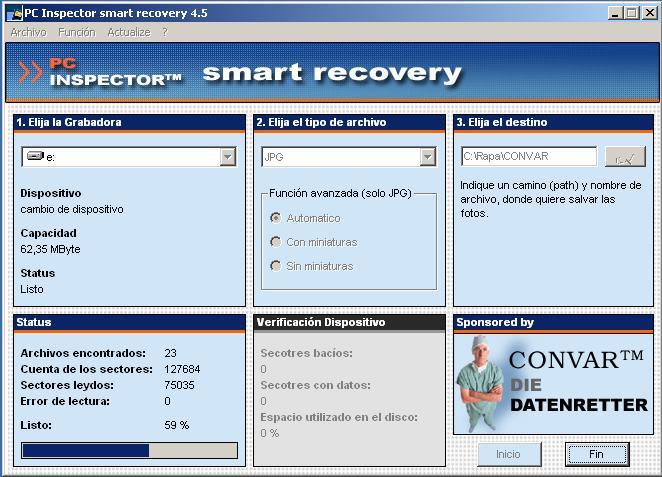
Task: Open the Actualize menu
Action: point(129,32)
